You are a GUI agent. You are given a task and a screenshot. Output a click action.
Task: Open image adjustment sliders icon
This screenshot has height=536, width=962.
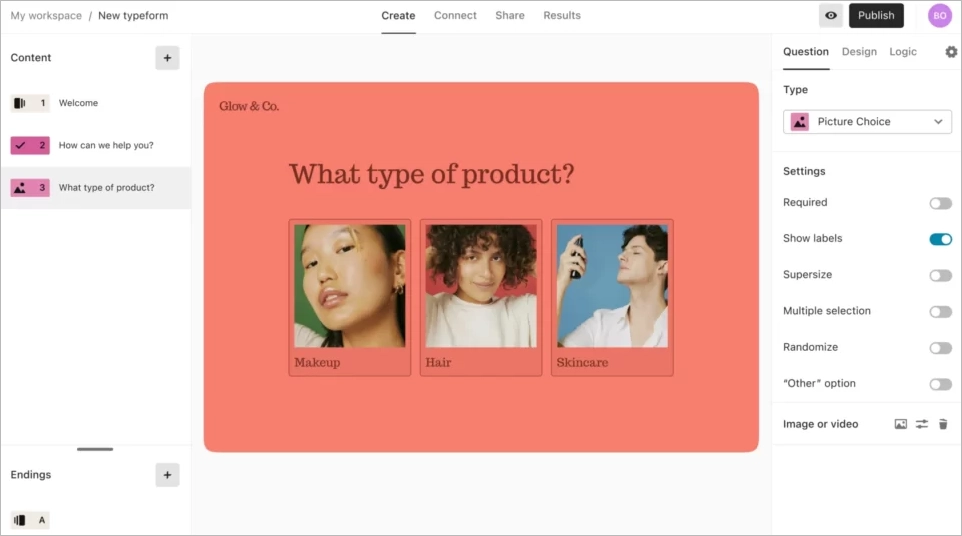click(921, 424)
